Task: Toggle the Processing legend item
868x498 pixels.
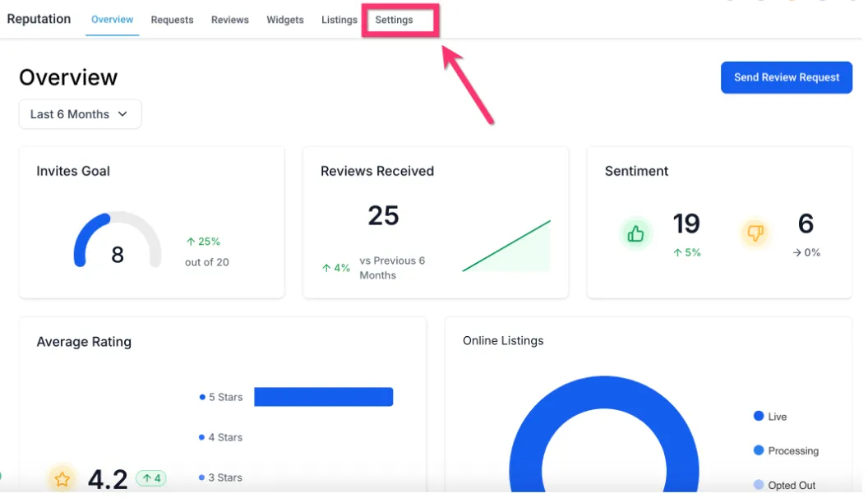Action: coord(786,451)
